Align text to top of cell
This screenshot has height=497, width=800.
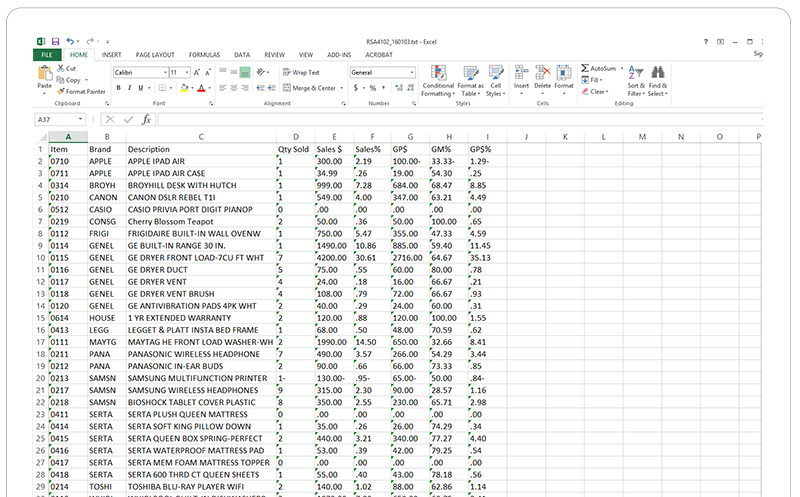coord(222,71)
